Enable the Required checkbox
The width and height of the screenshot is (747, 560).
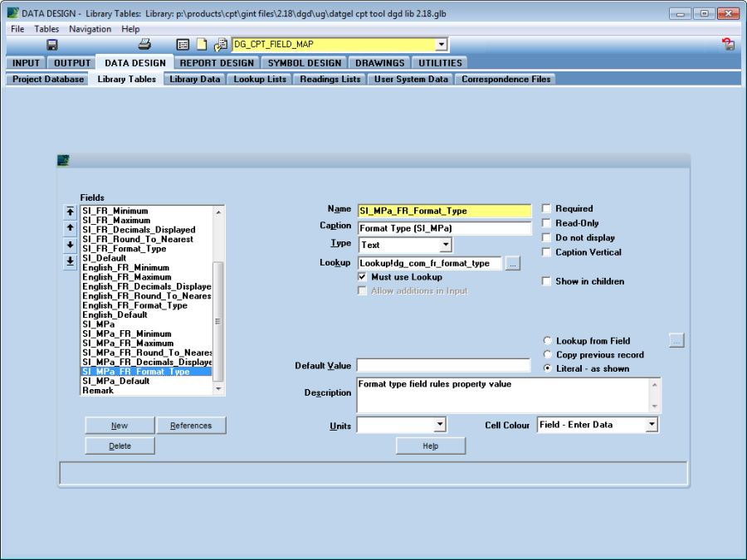pos(547,209)
